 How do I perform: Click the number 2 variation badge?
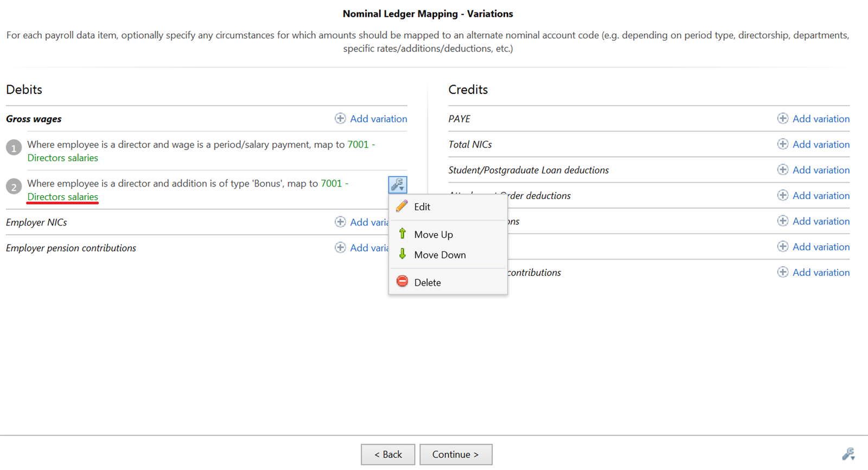[x=14, y=186]
